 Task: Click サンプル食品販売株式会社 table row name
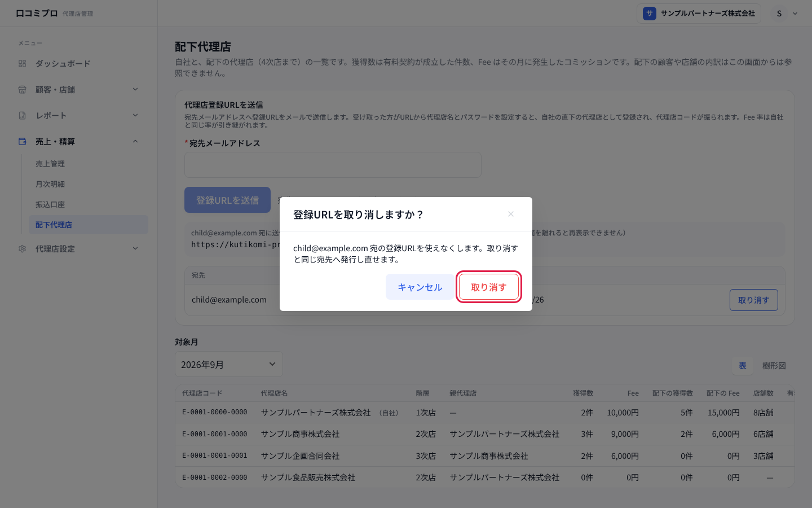(308, 478)
